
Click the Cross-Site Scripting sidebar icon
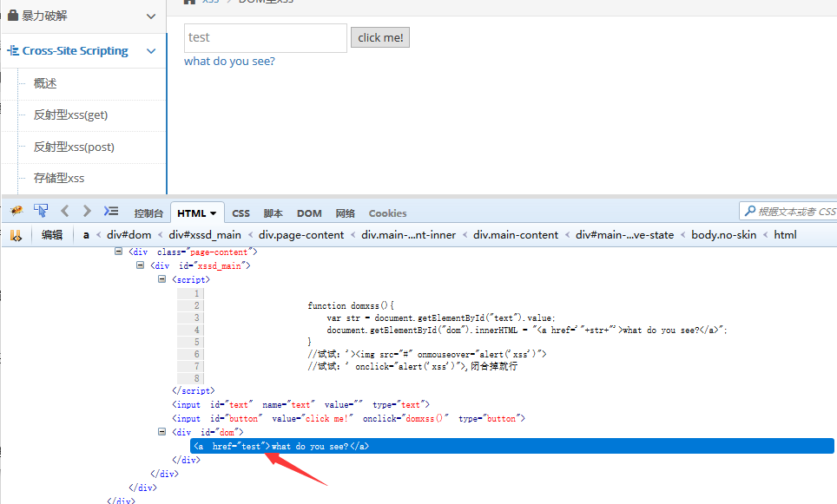(x=13, y=50)
